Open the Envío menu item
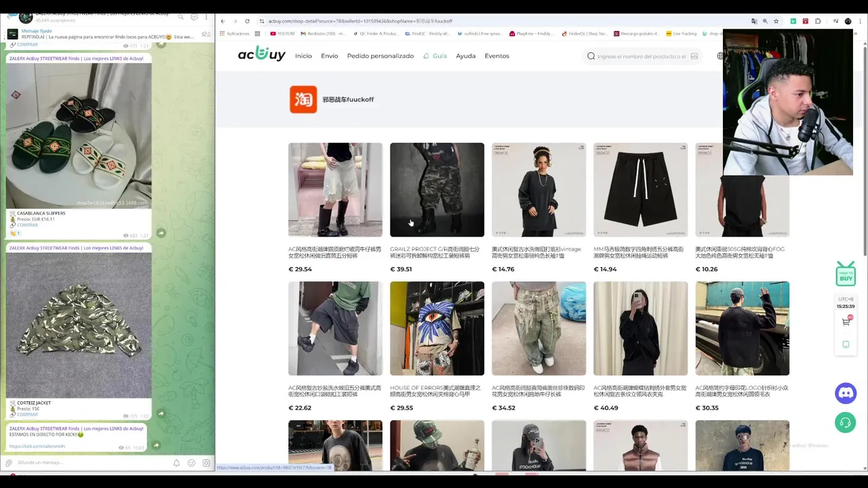 330,56
